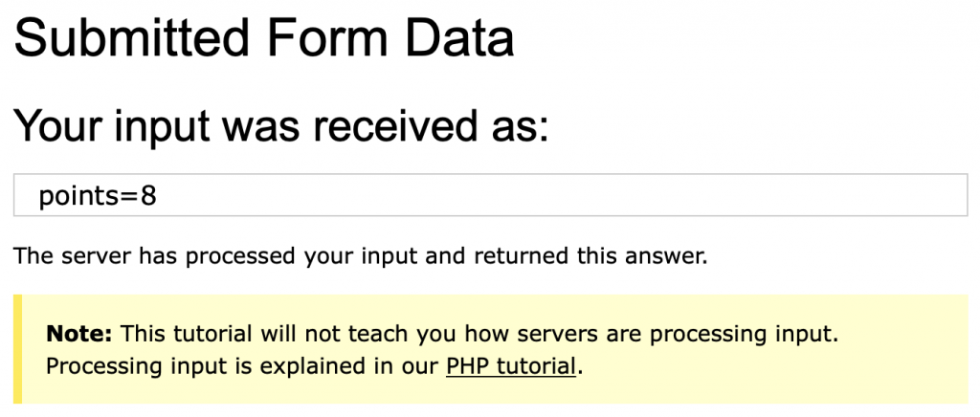The image size is (980, 417).
Task: Click the word "received" in the subheading
Action: (390, 126)
